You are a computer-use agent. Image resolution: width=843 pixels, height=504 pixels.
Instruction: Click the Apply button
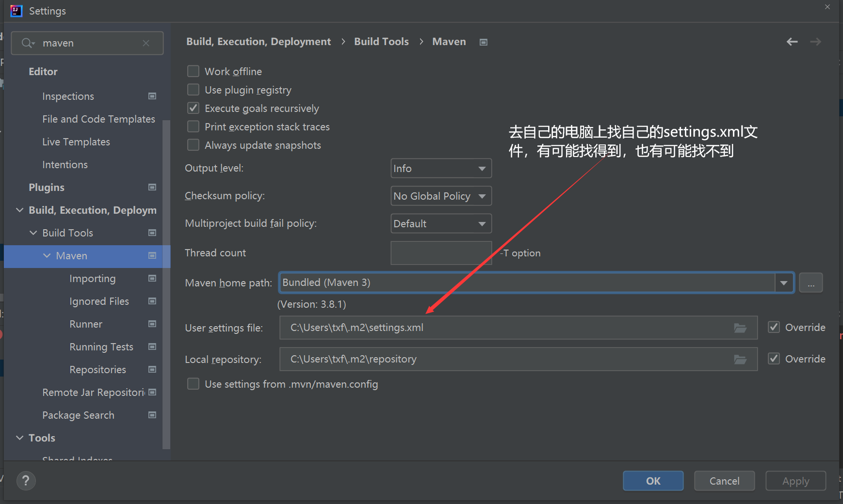795,481
